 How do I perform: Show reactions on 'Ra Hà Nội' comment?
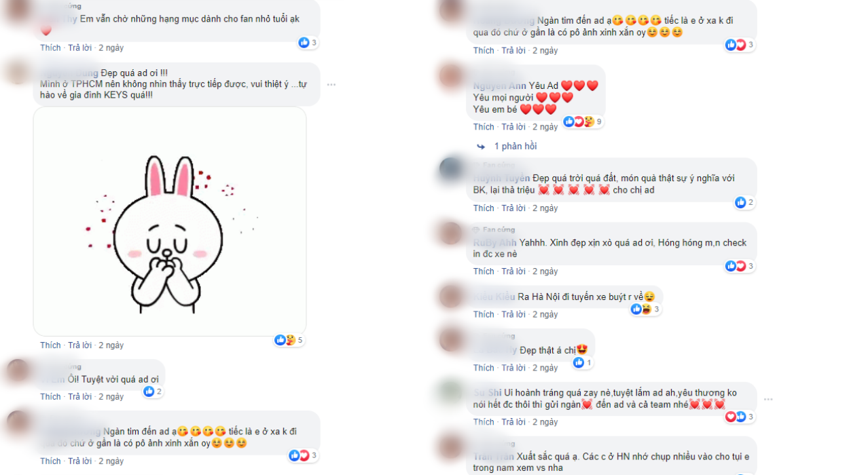[x=645, y=309]
